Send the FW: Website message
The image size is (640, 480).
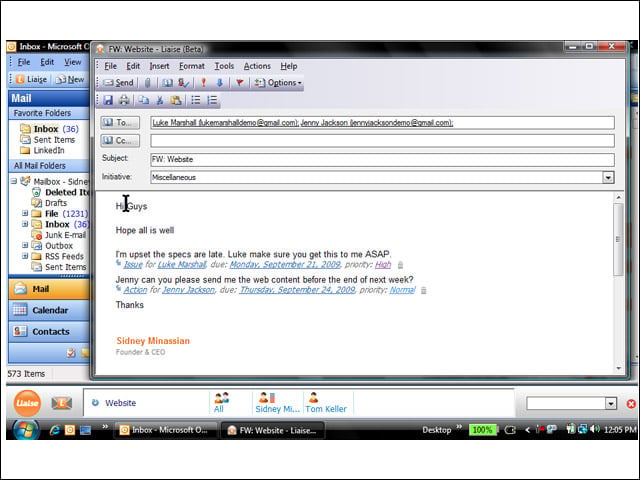[118, 83]
